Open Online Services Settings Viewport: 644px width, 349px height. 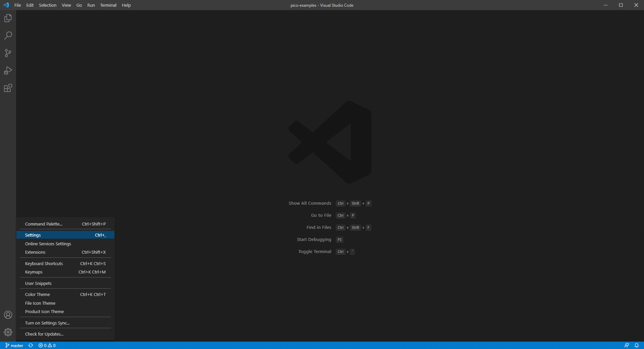(65, 244)
